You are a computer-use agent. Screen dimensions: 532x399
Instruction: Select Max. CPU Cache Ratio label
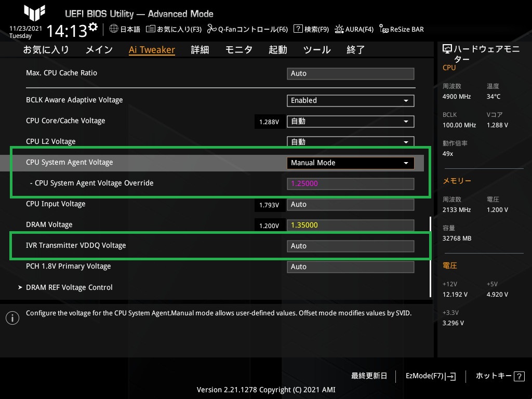coord(61,73)
